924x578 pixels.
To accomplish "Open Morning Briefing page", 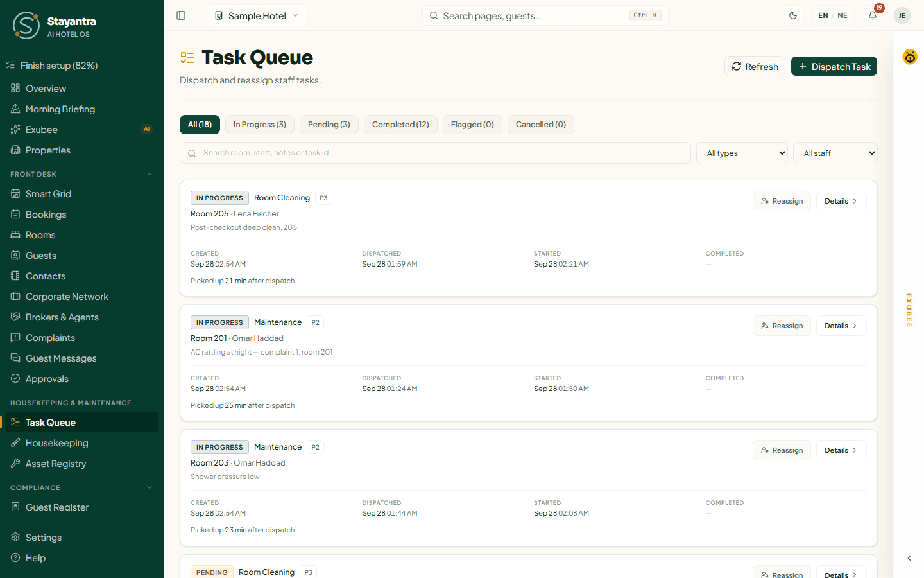I will point(81,109).
